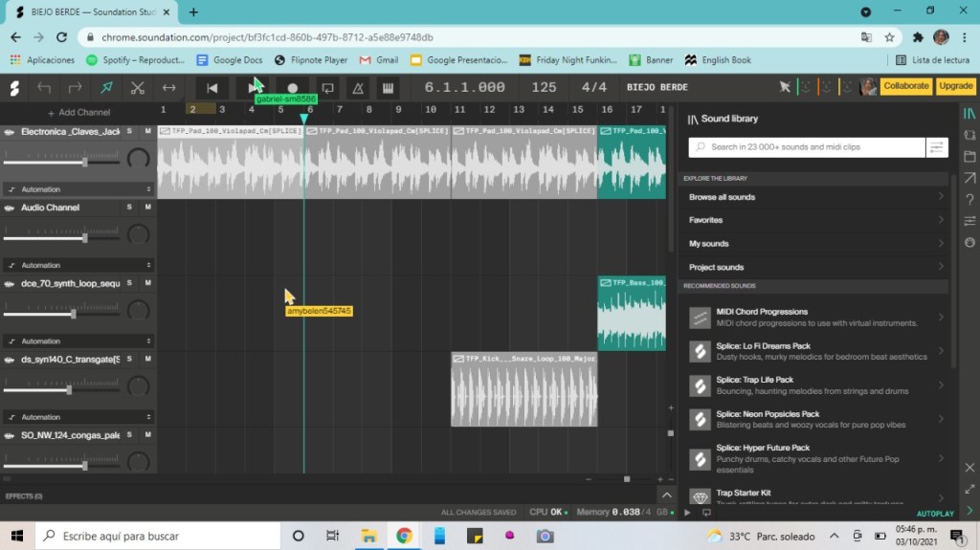
Task: Open Automation dropdown of Electronica_Claves channel
Action: pos(78,189)
